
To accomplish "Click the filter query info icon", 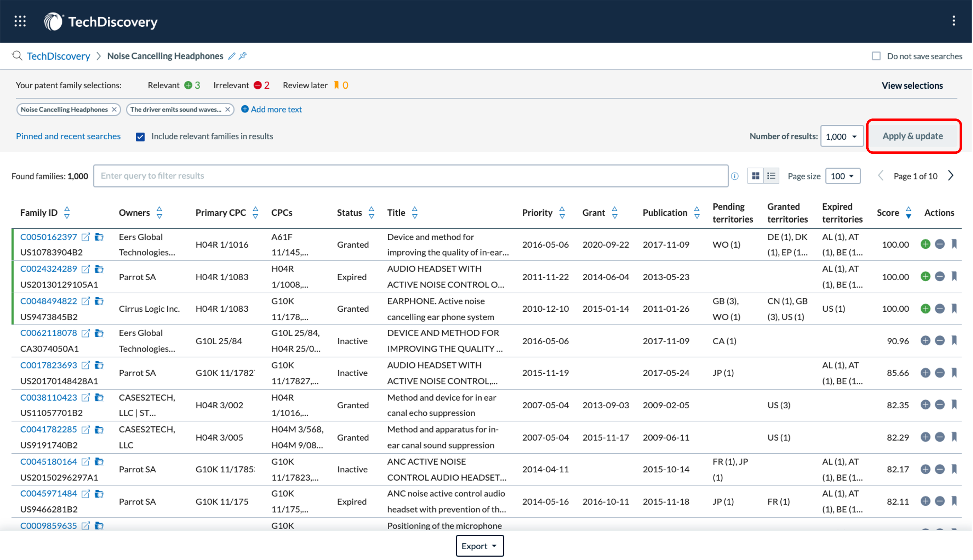I will pos(735,176).
